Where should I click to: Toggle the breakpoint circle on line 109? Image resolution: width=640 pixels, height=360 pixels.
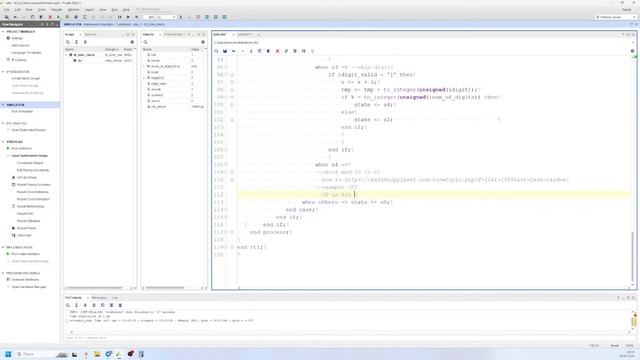tap(232, 172)
